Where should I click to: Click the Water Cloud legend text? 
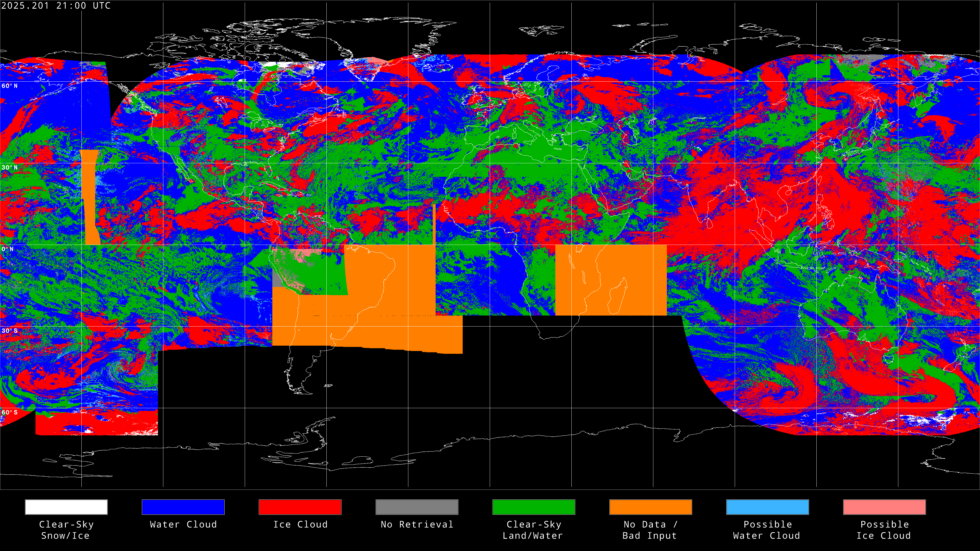[183, 525]
